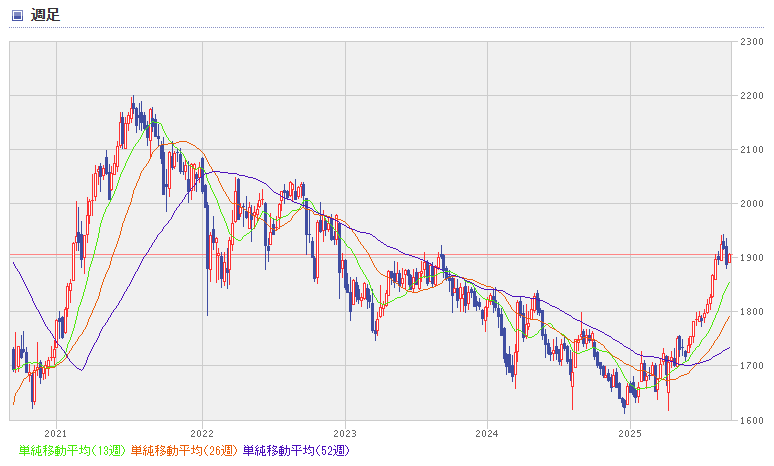The height and width of the screenshot is (466, 774).
Task: Click the latest candlestick at chart's right edge
Action: [x=729, y=258]
